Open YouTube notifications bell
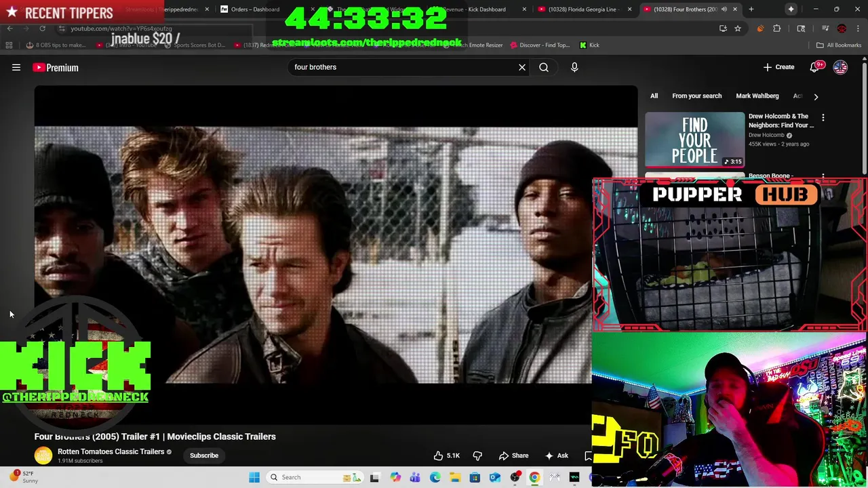 tap(816, 67)
